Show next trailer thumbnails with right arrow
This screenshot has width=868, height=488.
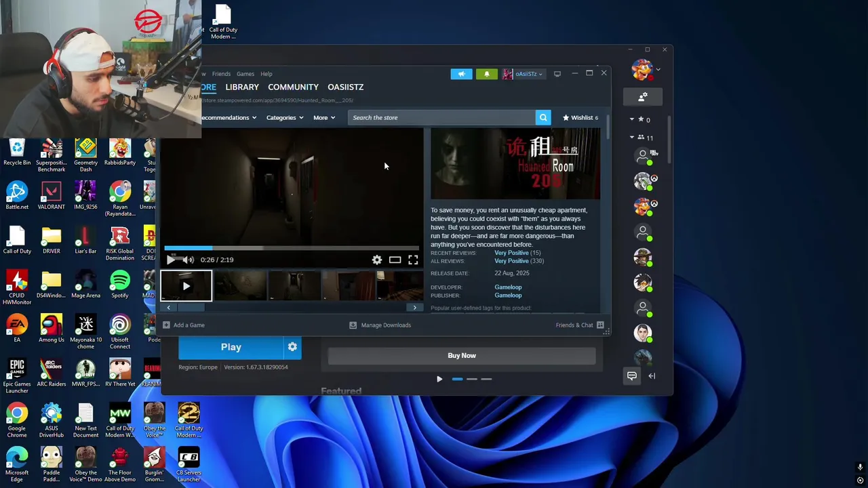point(415,308)
